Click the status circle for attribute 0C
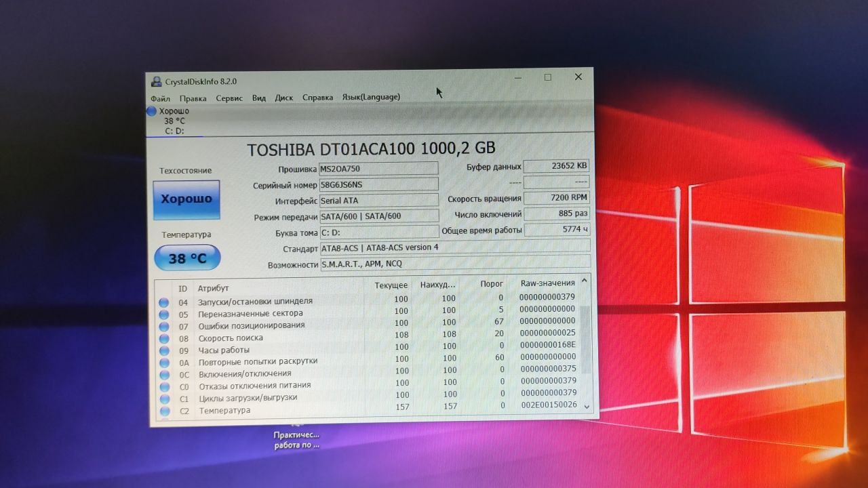Image resolution: width=868 pixels, height=488 pixels. click(164, 375)
